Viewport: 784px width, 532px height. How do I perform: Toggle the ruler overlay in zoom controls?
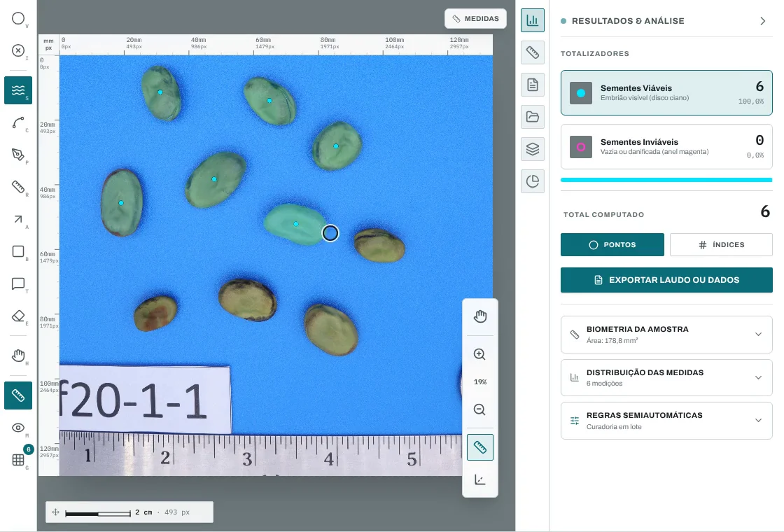(480, 447)
